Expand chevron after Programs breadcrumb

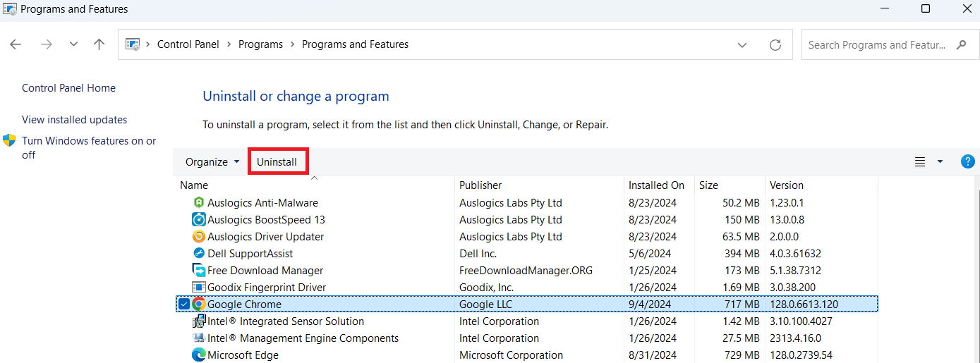(x=293, y=44)
